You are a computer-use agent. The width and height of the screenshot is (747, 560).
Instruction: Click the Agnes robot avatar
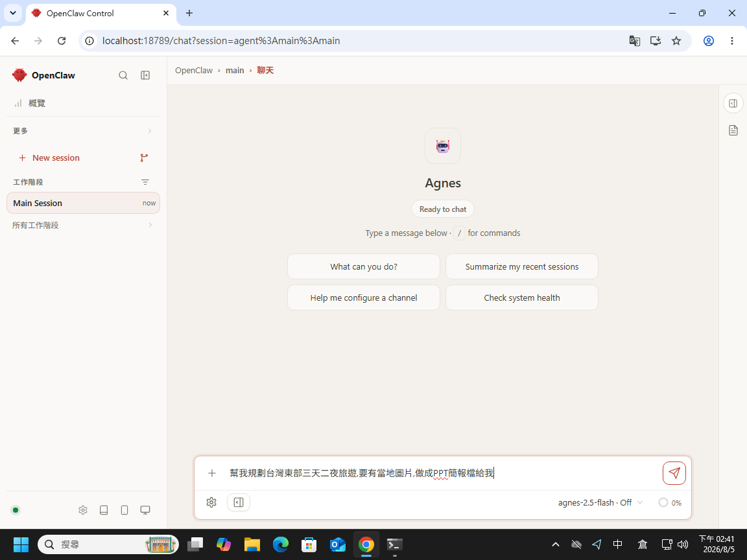pyautogui.click(x=443, y=146)
